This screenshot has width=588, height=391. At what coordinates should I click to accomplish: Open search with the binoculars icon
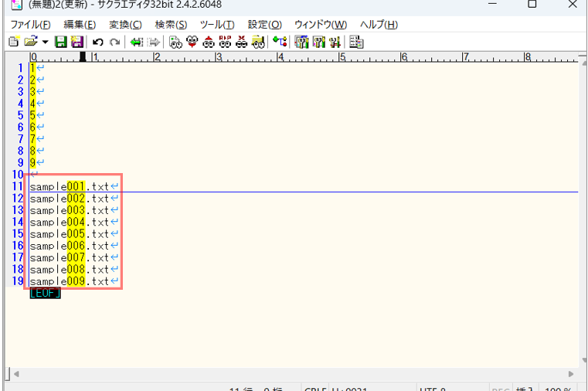tap(176, 42)
